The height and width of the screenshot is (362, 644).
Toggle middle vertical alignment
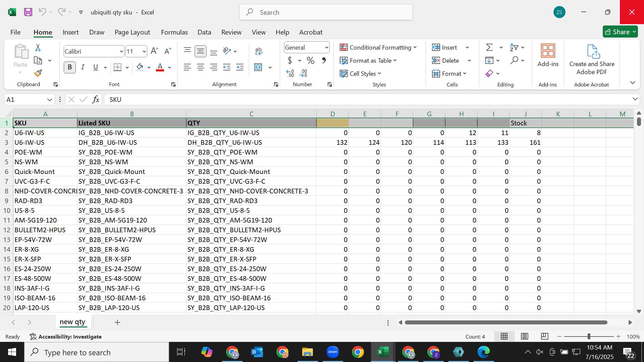click(201, 51)
